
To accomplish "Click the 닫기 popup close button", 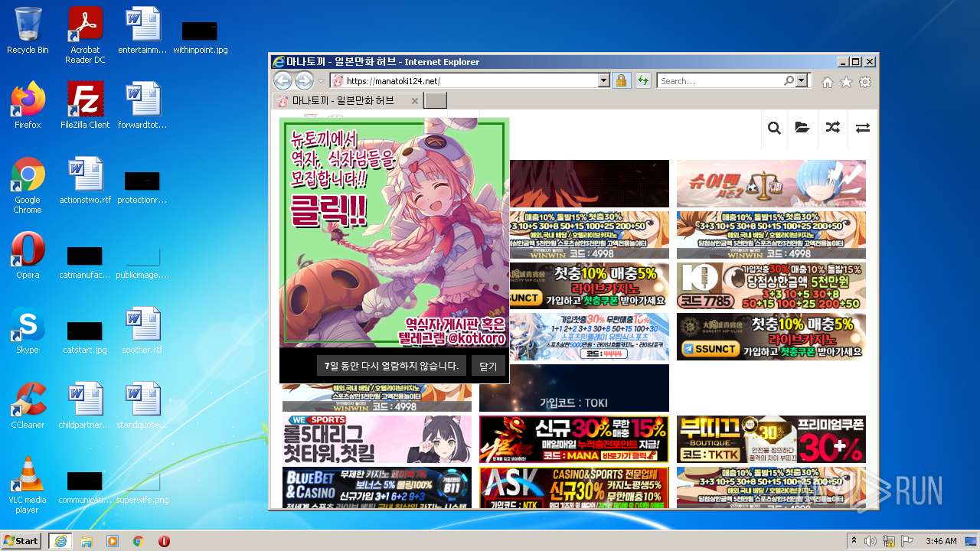I will [x=488, y=366].
